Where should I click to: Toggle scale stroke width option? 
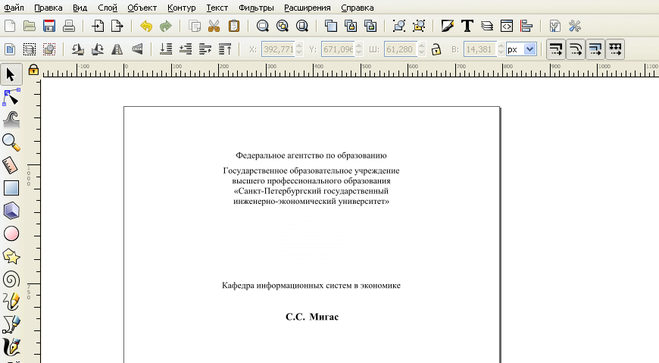(x=556, y=49)
